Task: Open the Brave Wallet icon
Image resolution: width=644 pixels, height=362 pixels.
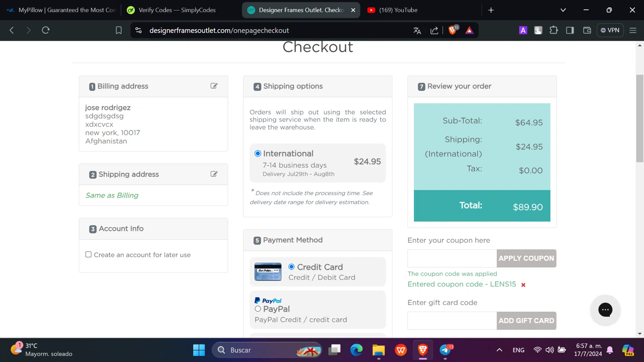Action: [587, 30]
